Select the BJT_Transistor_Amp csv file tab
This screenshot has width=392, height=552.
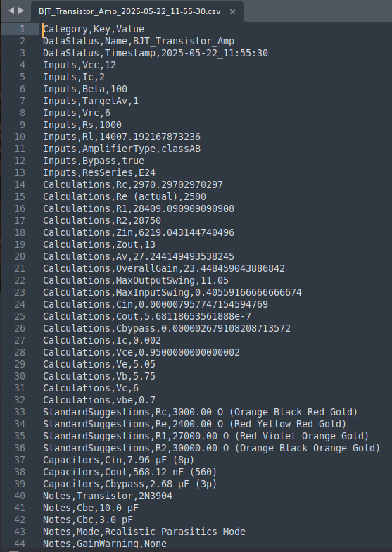[x=129, y=11]
